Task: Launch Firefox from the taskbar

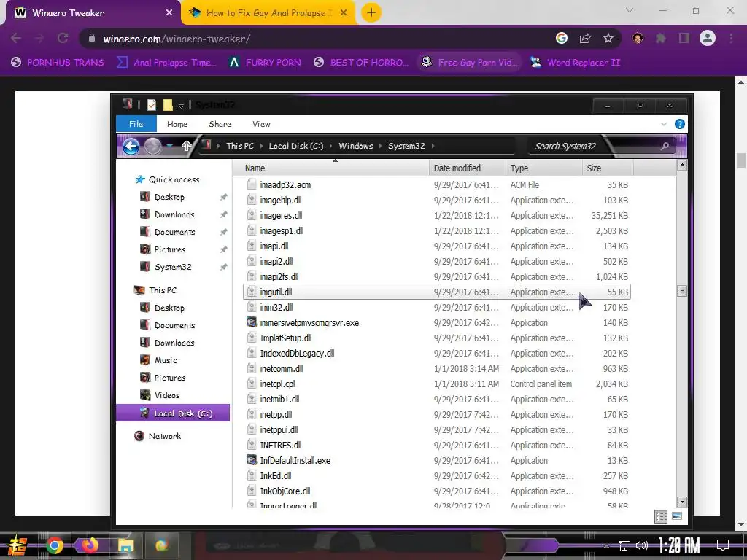Action: 90,545
